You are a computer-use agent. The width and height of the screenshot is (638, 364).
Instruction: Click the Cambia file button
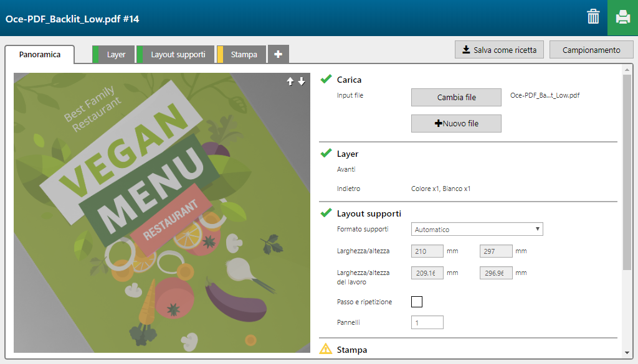coord(456,98)
